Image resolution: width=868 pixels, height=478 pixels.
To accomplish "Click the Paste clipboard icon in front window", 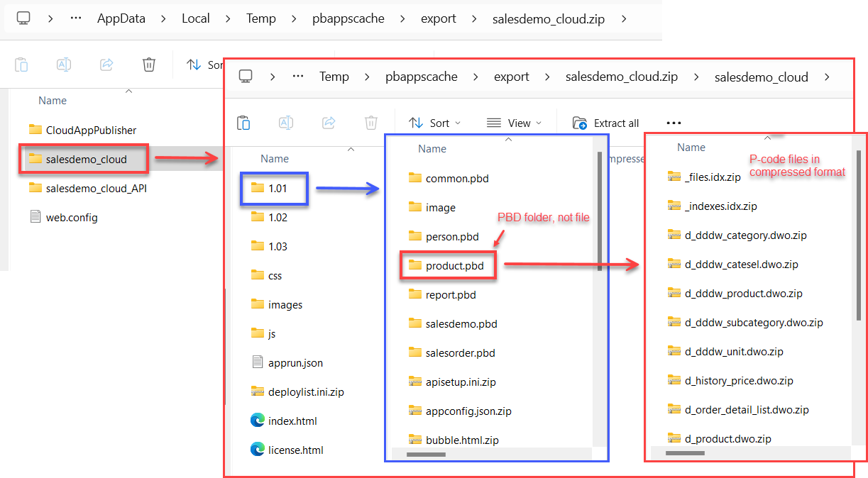I will (x=243, y=123).
